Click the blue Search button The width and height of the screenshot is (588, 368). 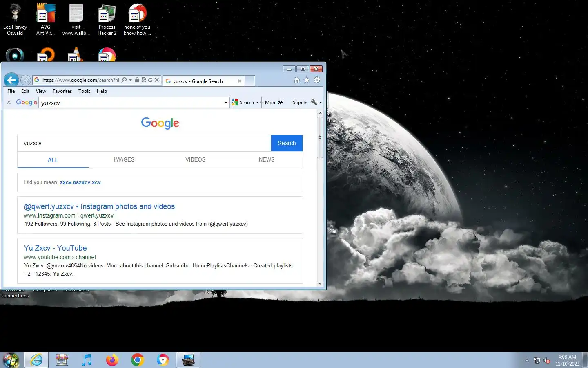[x=287, y=143]
